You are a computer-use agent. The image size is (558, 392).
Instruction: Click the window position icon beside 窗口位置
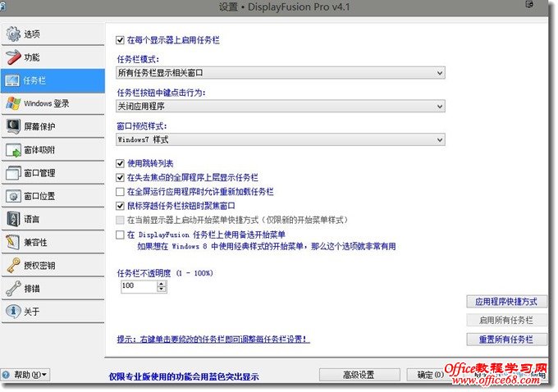pos(13,196)
